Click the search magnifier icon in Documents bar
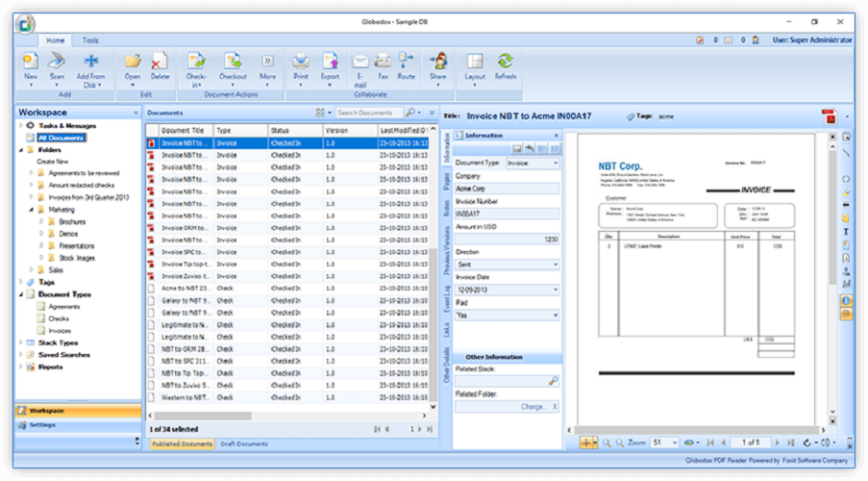 pos(410,113)
